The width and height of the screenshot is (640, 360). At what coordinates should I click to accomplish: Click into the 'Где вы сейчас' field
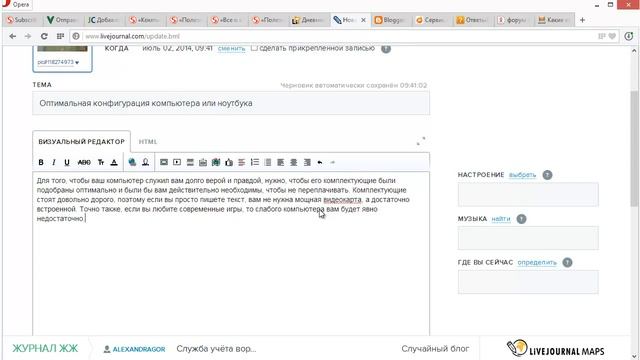(x=528, y=282)
